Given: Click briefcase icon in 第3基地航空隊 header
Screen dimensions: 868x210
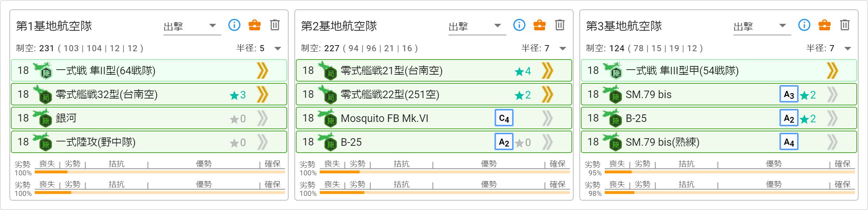Looking at the screenshot, I should (825, 25).
